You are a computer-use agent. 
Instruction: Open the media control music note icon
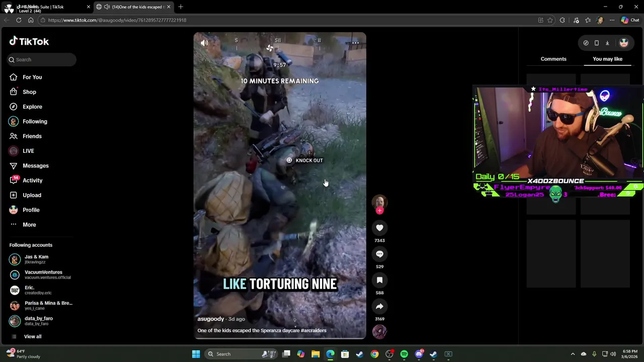[576, 20]
